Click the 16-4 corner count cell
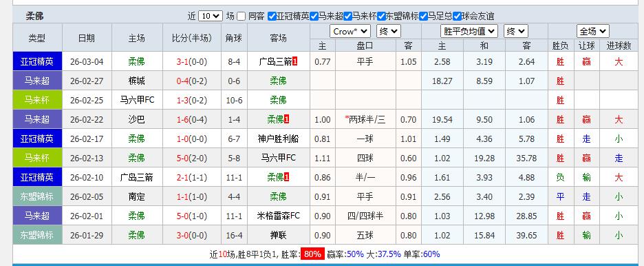Screen dimensions: 644x266 coord(234,235)
